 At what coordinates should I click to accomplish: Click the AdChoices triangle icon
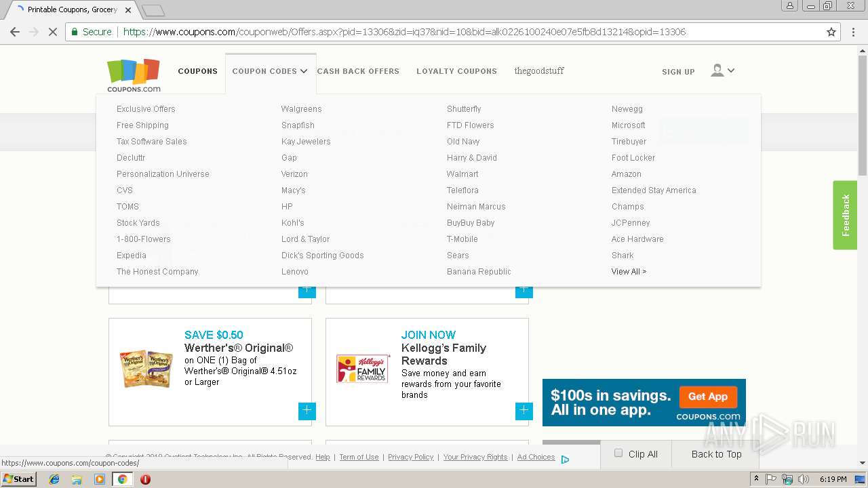[565, 459]
